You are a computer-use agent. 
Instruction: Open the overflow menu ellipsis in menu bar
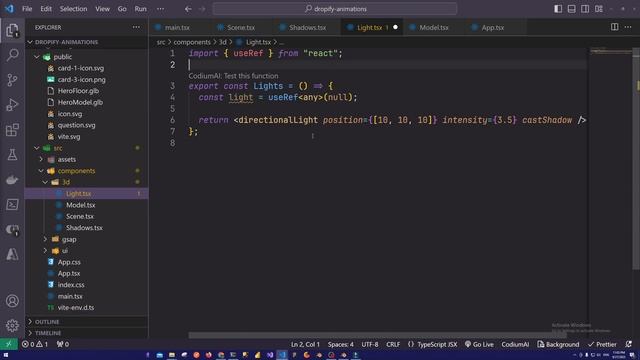(x=160, y=9)
